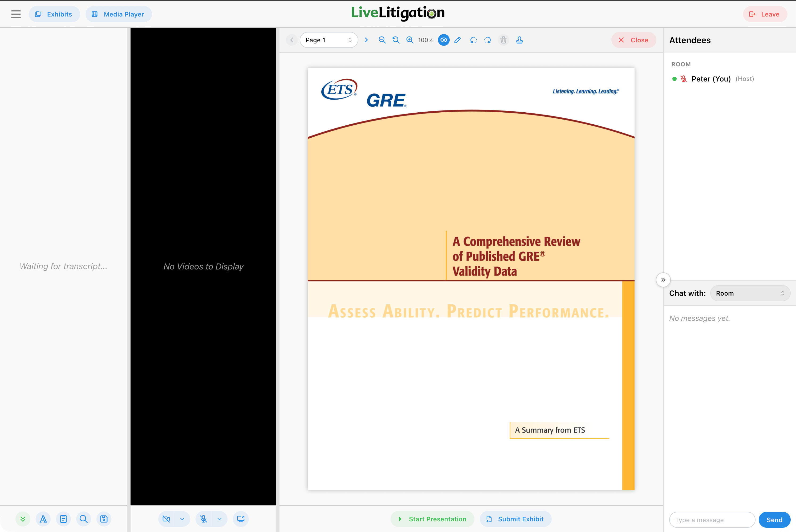Unmute the microphone toggle
This screenshot has height=532, width=796.
coord(204,519)
